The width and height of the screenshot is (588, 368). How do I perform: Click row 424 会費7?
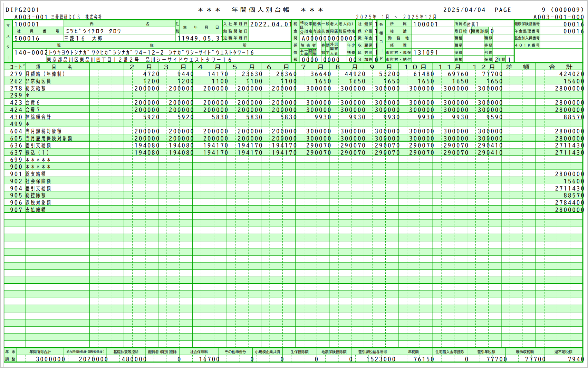tap(32, 110)
